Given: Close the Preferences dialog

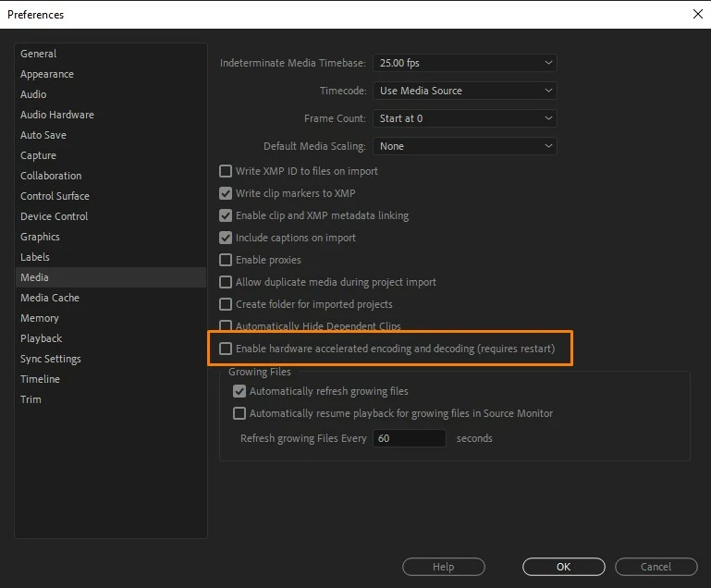Looking at the screenshot, I should pyautogui.click(x=698, y=14).
